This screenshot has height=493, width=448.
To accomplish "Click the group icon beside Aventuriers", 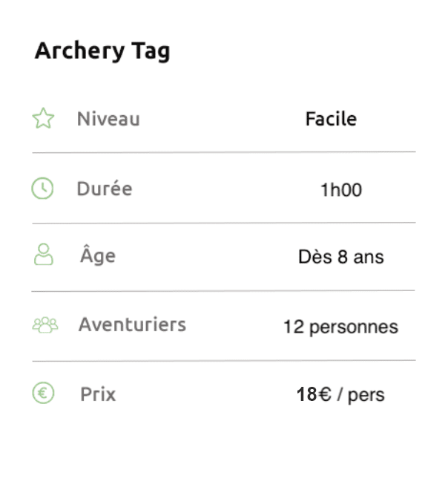I will 45,324.
